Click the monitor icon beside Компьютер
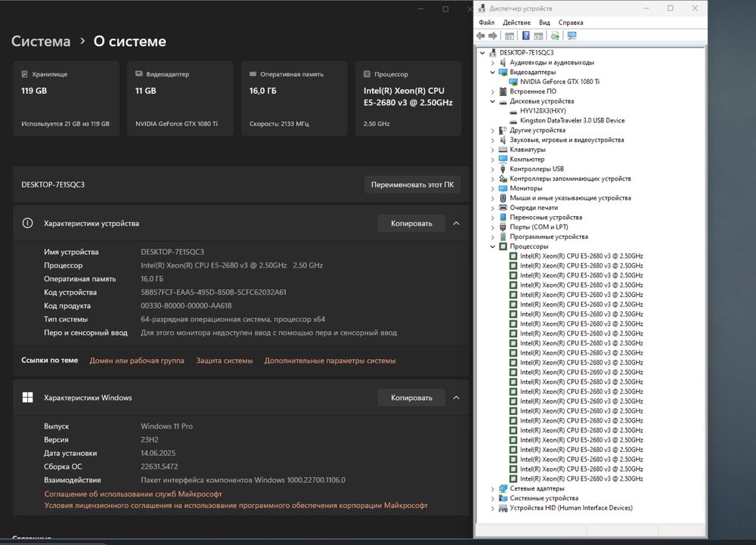This screenshot has height=545, width=756. [503, 159]
